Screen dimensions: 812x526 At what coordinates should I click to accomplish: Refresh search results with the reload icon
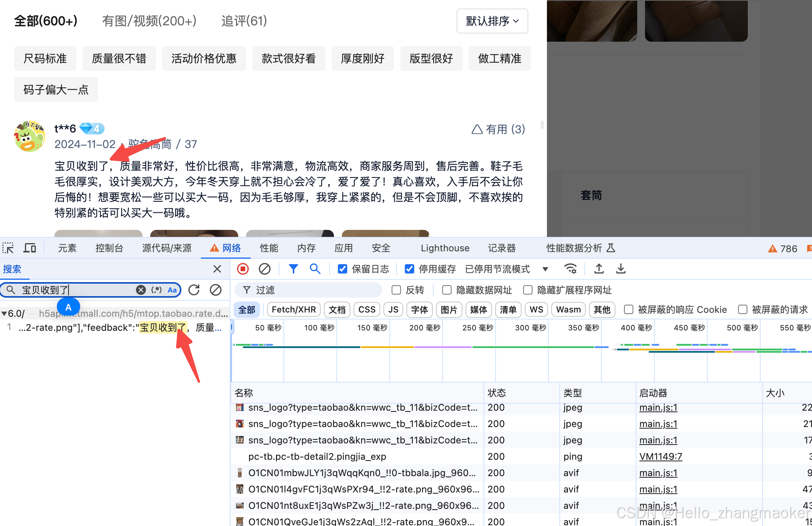194,290
